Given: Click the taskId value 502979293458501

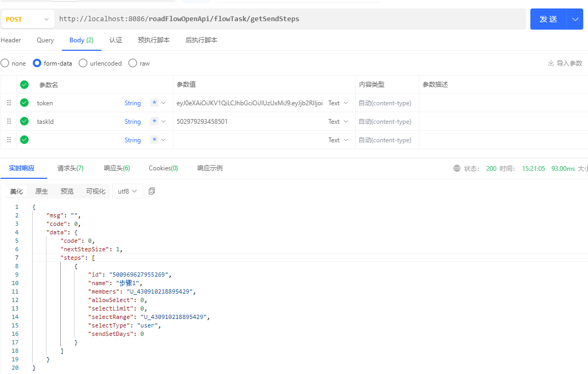Looking at the screenshot, I should click(x=202, y=121).
